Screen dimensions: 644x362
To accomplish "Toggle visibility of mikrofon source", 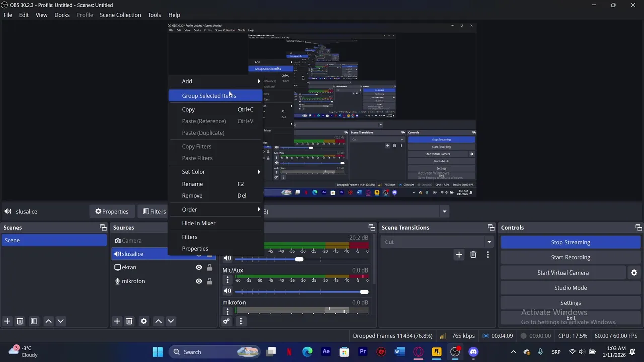I will tap(199, 281).
